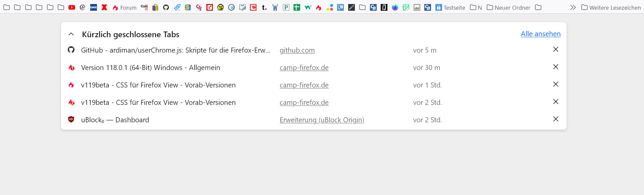Open the Neuer Ordner bookmark folder
Image resolution: width=644 pixels, height=195 pixels.
click(x=508, y=7)
